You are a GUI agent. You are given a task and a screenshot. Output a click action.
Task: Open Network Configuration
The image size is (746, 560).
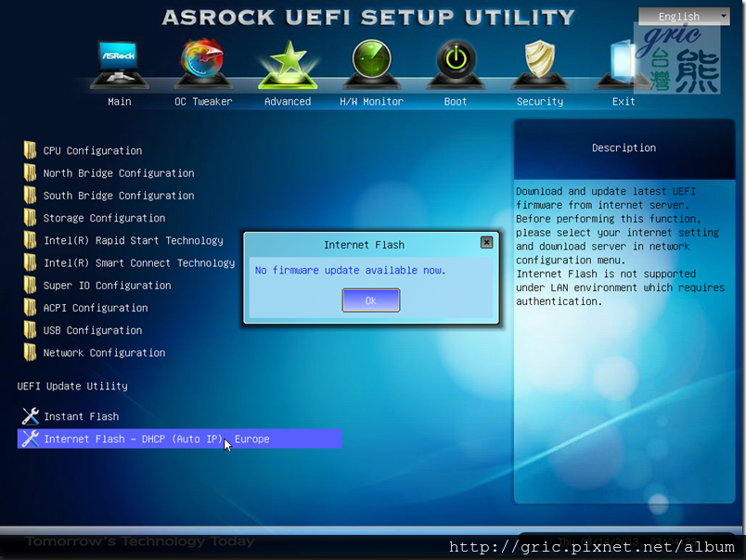(x=104, y=352)
